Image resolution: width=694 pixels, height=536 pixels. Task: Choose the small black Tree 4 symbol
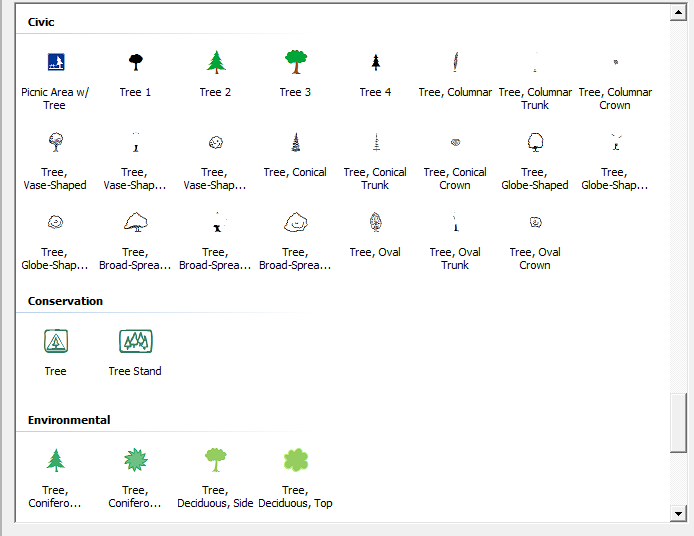(x=376, y=62)
